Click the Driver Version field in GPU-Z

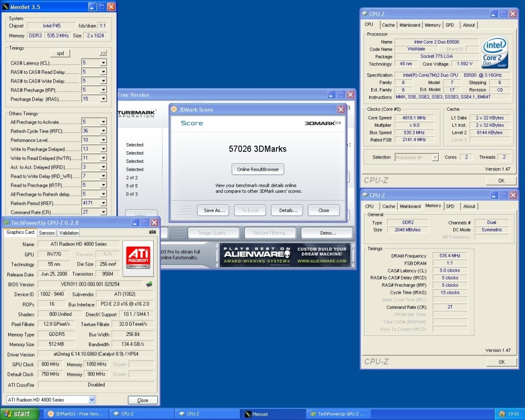pyautogui.click(x=96, y=354)
